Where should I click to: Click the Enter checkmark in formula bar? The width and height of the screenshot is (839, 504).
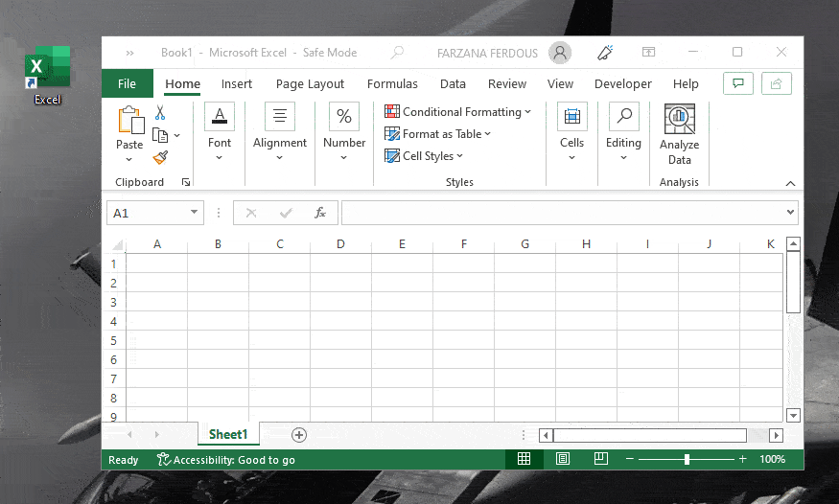point(286,214)
